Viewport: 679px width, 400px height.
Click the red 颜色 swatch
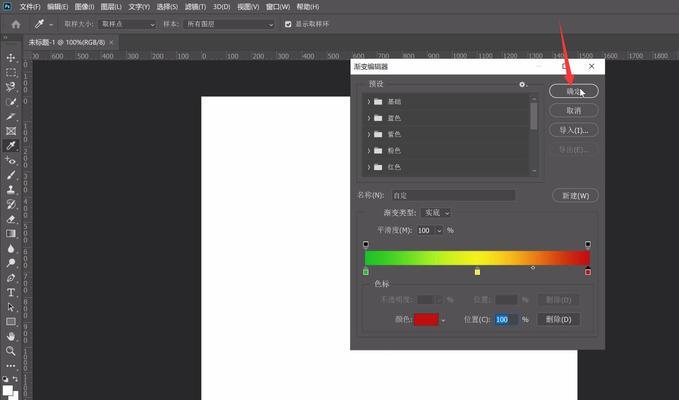pyautogui.click(x=426, y=320)
